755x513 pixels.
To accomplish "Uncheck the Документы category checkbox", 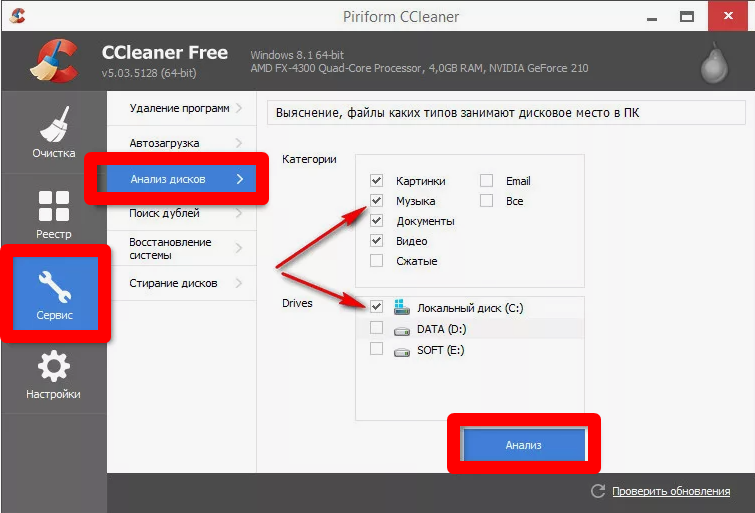I will pos(377,221).
